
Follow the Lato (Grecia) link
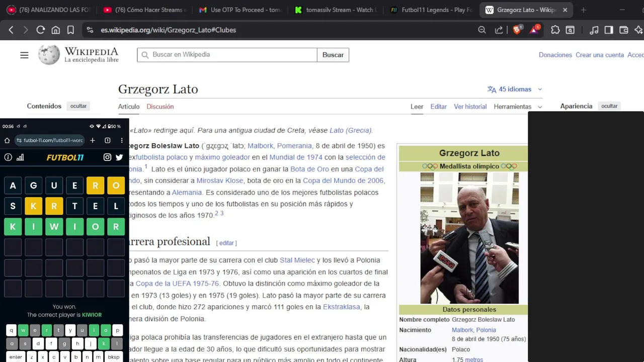(x=351, y=130)
